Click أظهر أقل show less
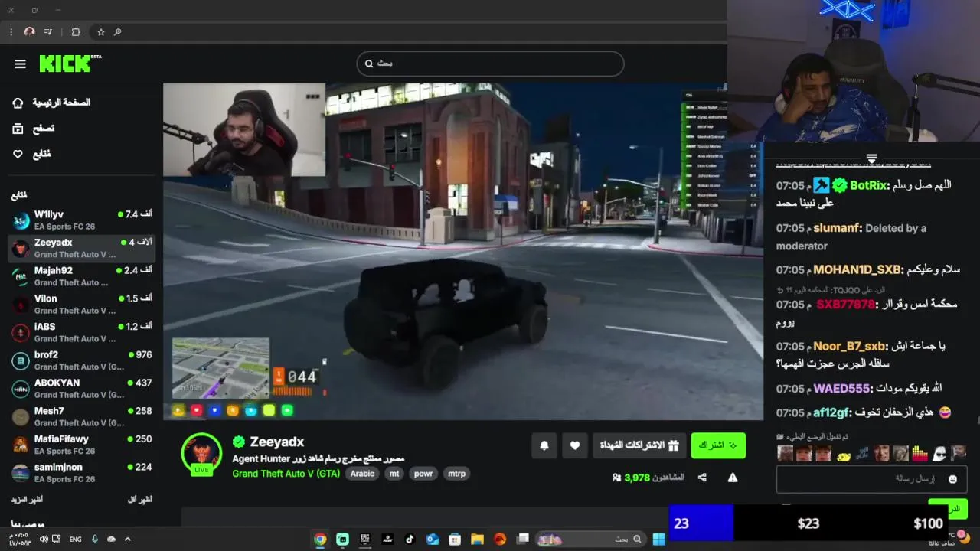The image size is (980, 551). click(x=139, y=499)
